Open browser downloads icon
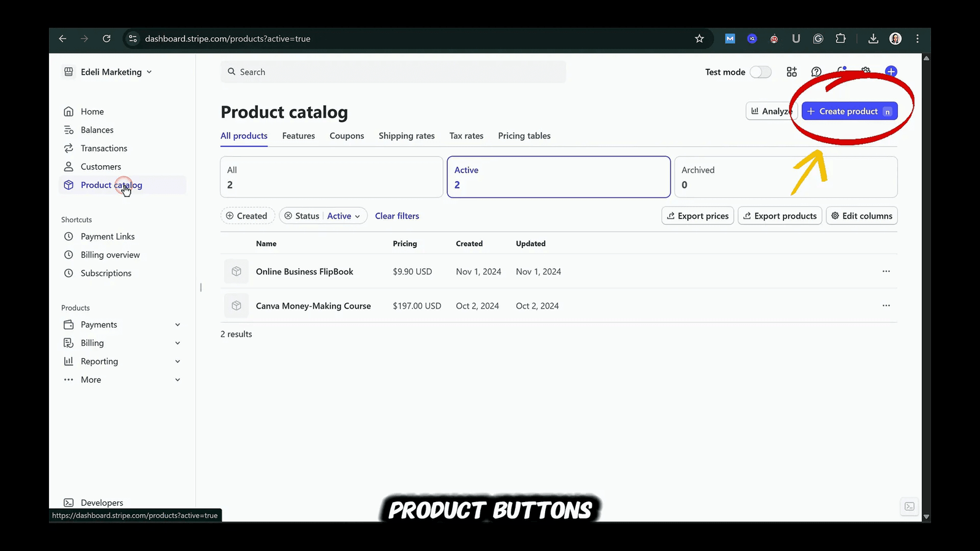Screen dimensions: 980x551 click(x=873, y=39)
